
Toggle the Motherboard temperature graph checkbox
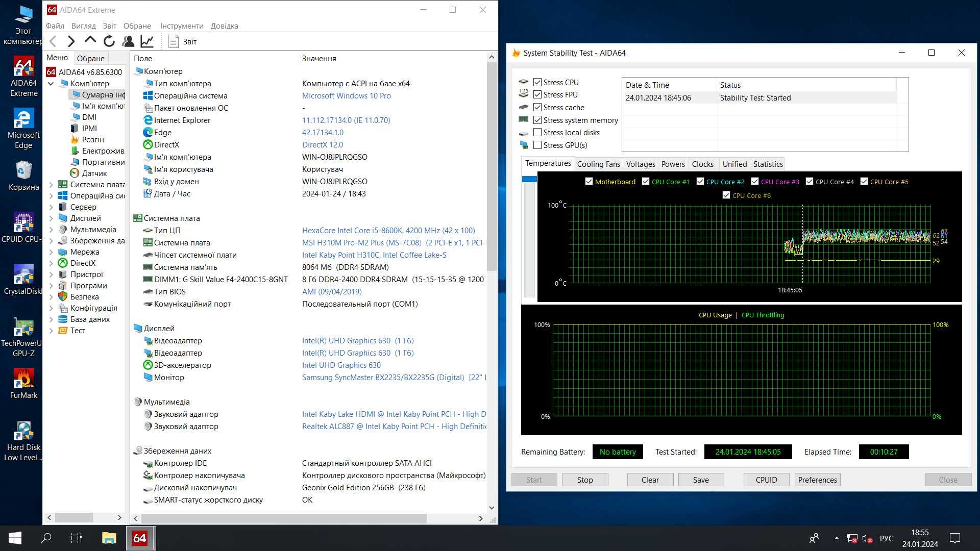589,182
